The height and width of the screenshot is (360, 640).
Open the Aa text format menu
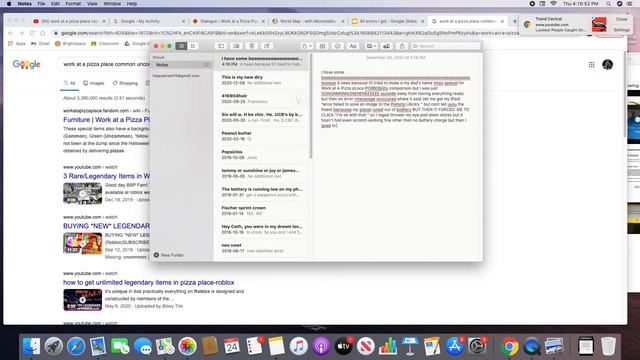pyautogui.click(x=353, y=46)
